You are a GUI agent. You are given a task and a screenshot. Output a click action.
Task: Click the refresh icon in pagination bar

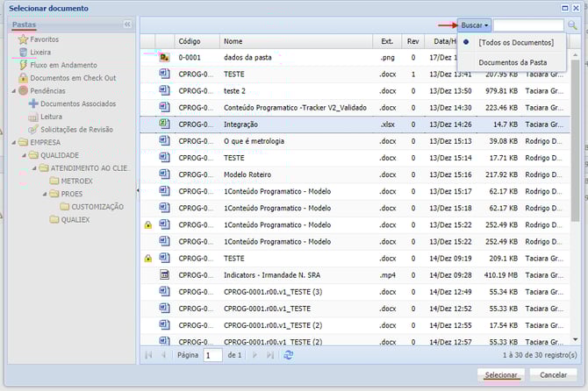pos(289,355)
